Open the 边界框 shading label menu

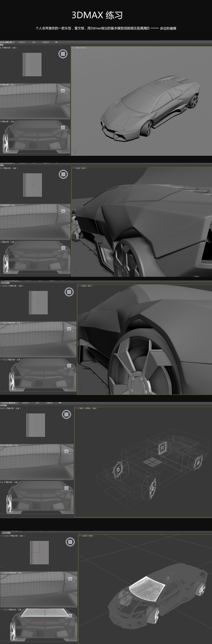click(x=87, y=408)
